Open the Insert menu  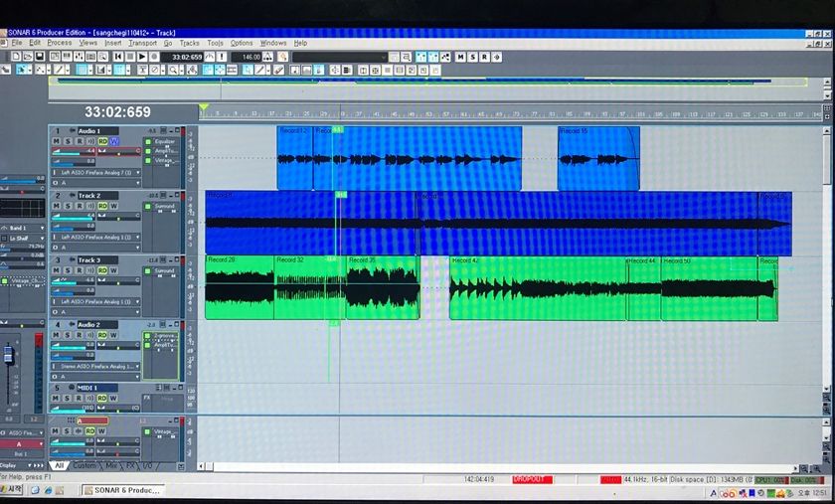[113, 43]
